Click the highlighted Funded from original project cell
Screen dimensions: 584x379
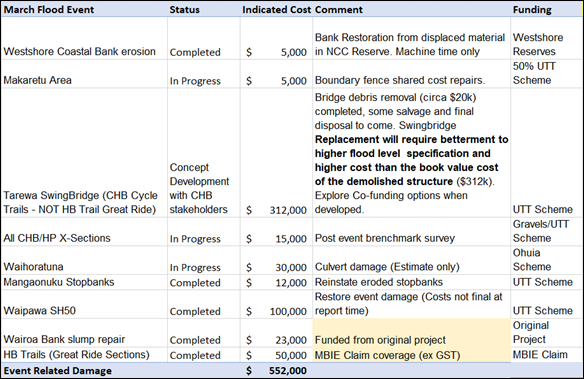point(412,333)
